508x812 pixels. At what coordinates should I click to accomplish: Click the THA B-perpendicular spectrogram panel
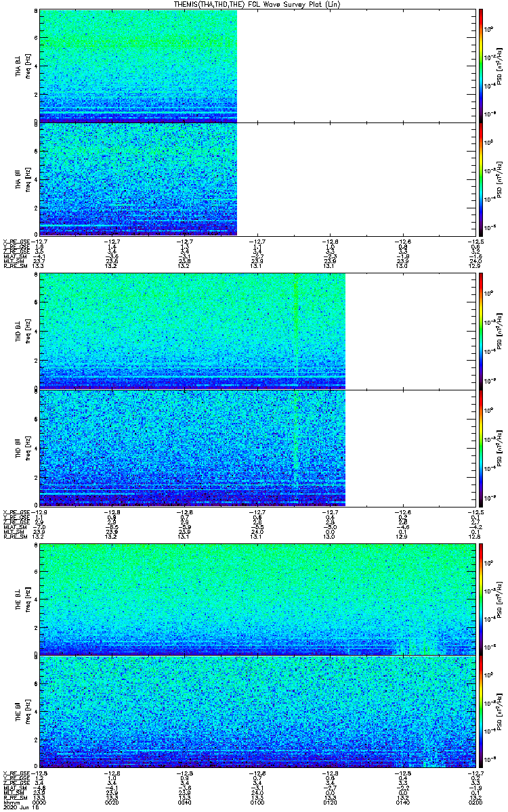point(256,65)
